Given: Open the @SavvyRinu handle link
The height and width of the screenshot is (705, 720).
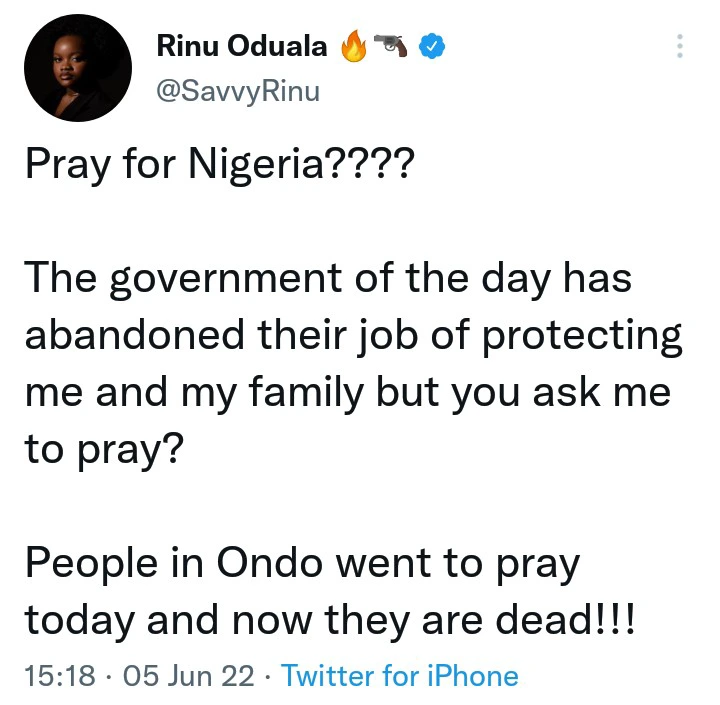Looking at the screenshot, I should pyautogui.click(x=238, y=92).
